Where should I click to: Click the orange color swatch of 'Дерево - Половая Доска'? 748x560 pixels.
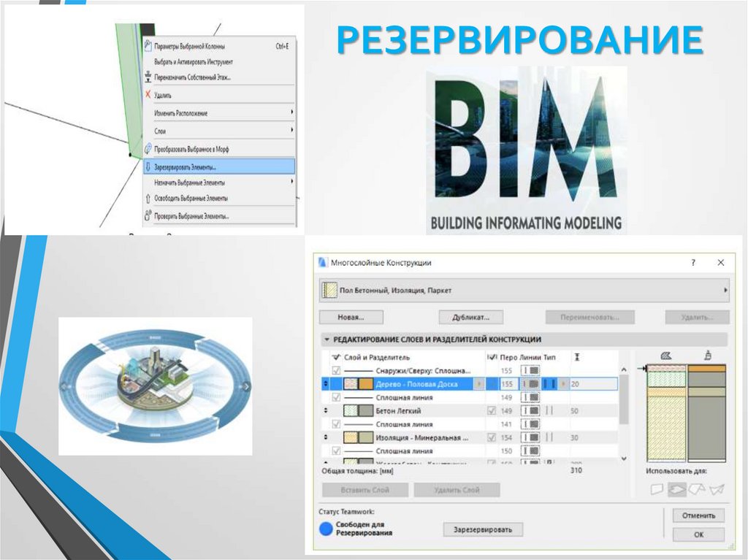click(x=365, y=383)
